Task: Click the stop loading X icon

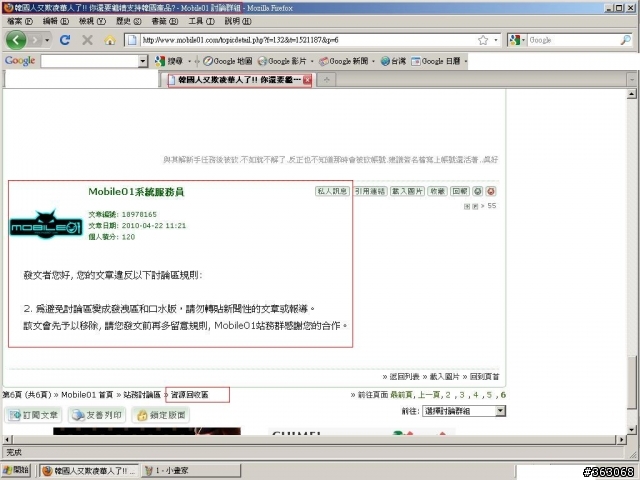Action: pos(87,40)
